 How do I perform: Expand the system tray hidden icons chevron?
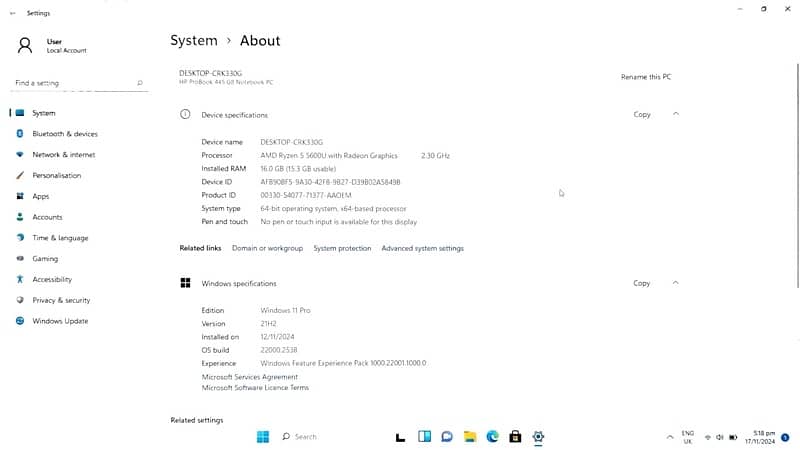(670, 437)
